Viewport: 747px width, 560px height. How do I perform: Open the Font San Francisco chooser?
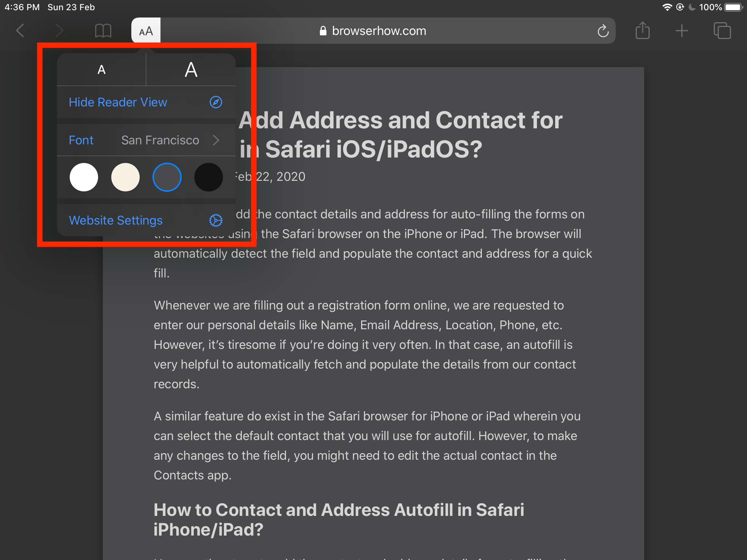coord(146,140)
